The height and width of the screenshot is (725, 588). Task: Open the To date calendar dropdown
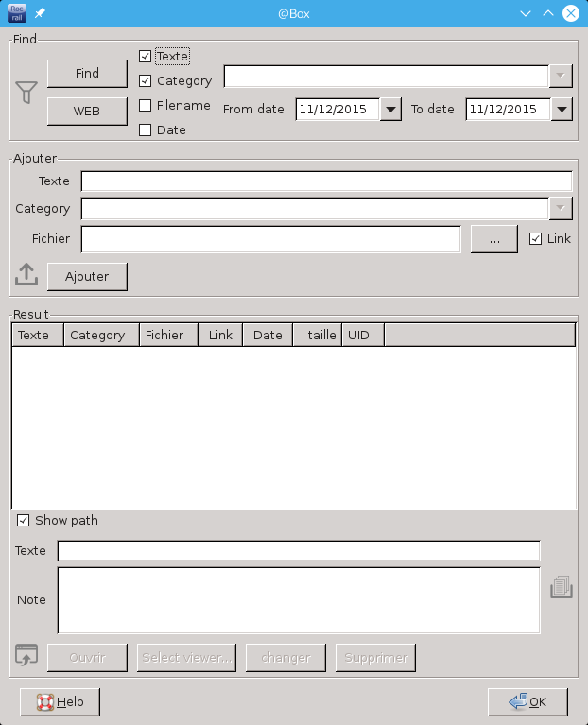point(562,110)
